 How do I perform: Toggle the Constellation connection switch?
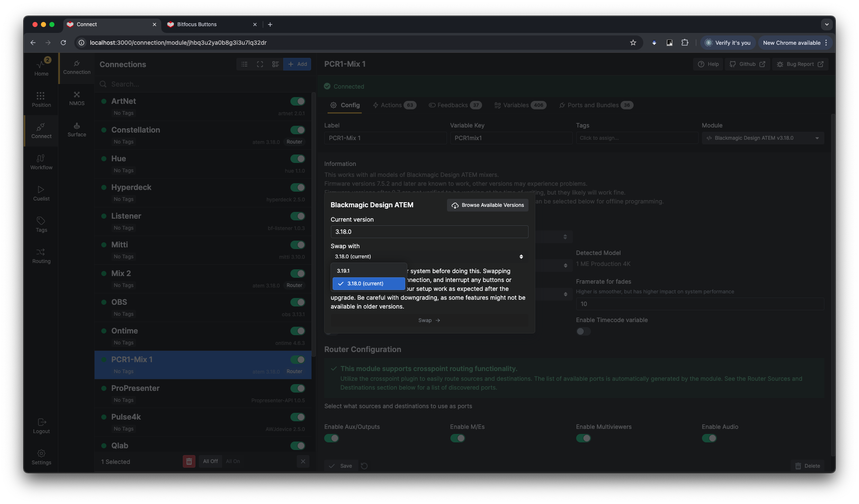click(298, 130)
